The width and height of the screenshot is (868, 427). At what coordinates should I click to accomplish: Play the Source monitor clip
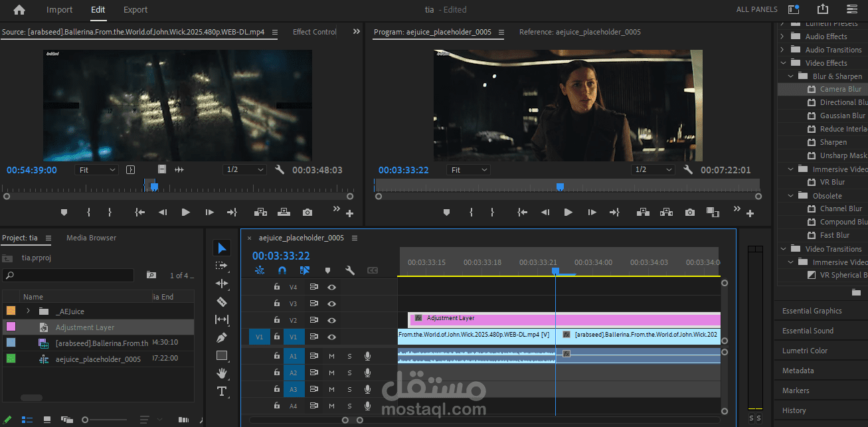185,213
